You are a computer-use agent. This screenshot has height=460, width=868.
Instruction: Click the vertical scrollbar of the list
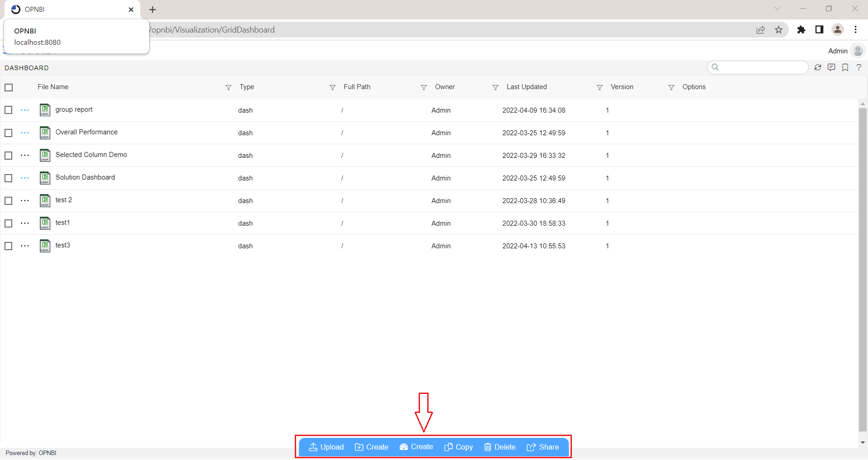pos(863,270)
